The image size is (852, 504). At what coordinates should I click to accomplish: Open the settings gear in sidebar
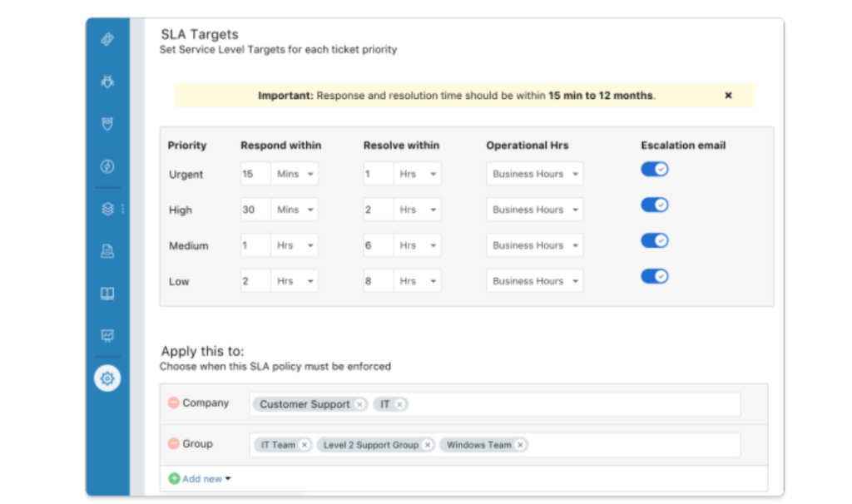tap(107, 378)
